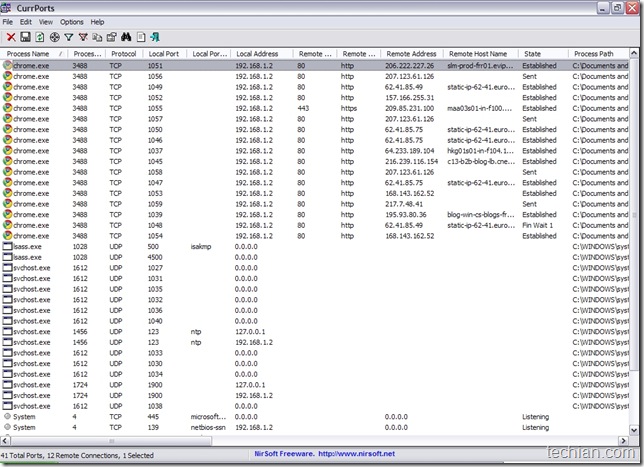Select chrome.exe row with local port 1051
The image size is (644, 467).
tap(315, 65)
